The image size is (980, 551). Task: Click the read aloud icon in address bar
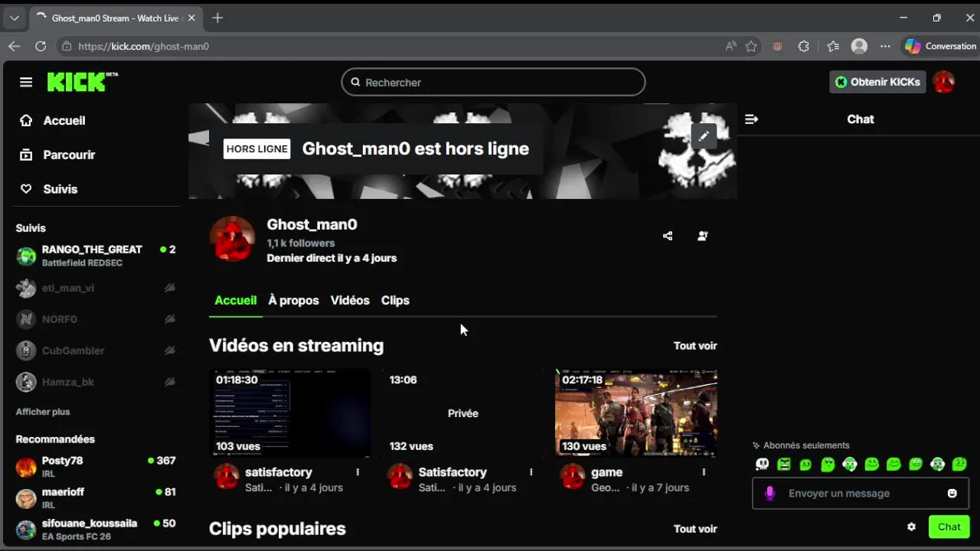[730, 46]
